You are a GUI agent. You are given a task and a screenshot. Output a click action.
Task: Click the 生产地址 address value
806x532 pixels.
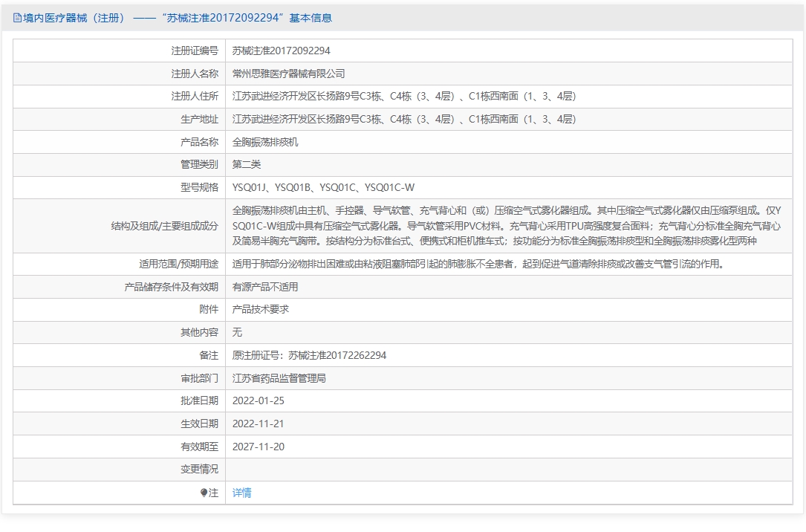pyautogui.click(x=404, y=119)
